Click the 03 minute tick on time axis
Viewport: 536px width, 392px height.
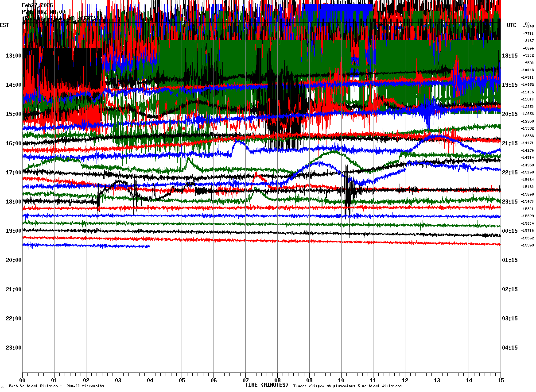118,380
